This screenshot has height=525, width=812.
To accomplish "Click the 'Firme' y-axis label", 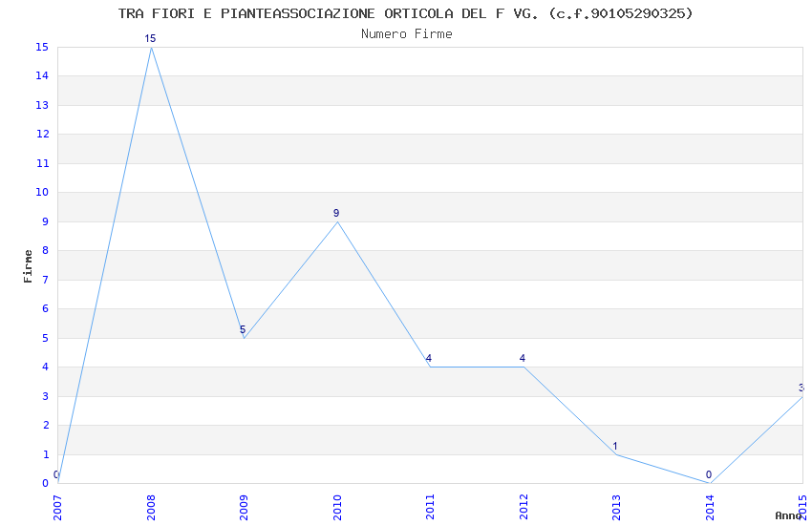I will coord(28,266).
